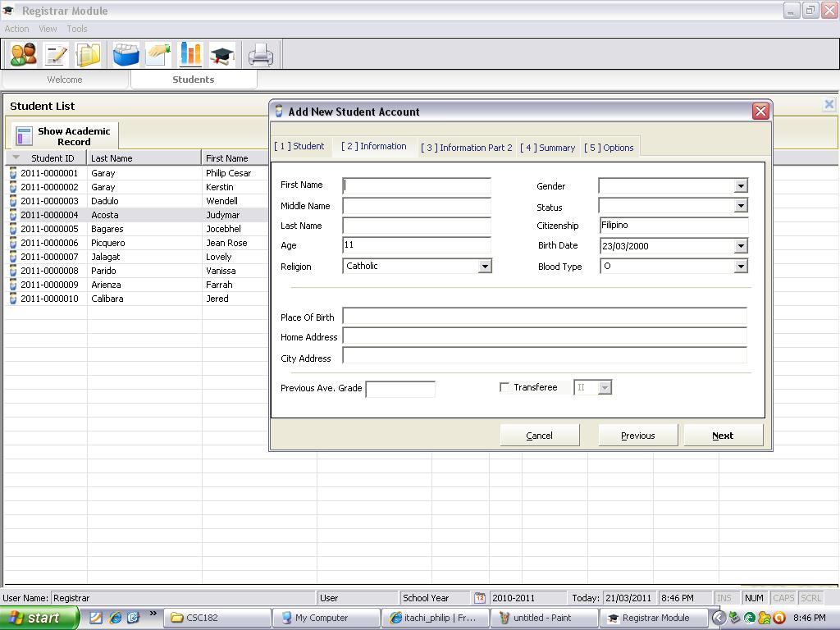
Task: Open the yellow folders toolbar icon
Action: click(88, 55)
